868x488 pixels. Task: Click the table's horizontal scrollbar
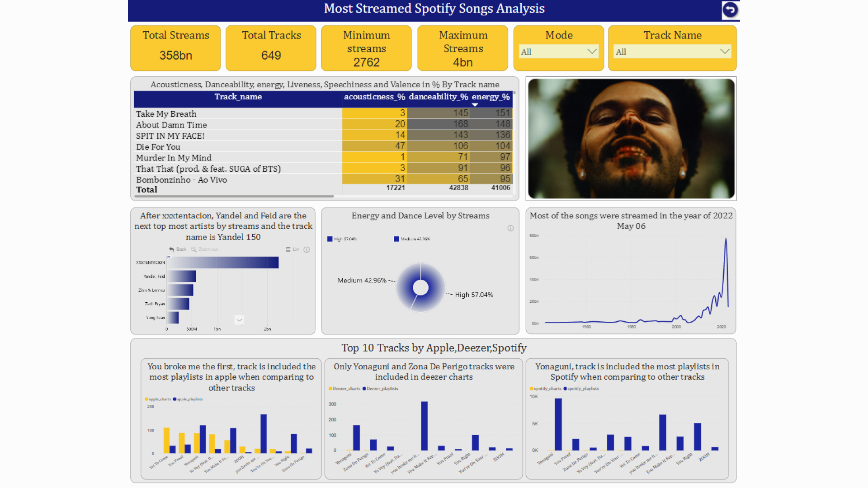pyautogui.click(x=234, y=196)
